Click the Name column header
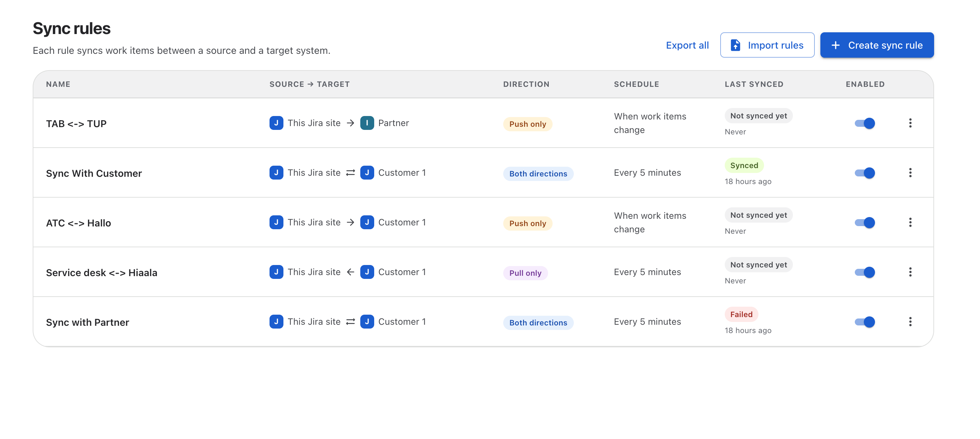 [58, 84]
